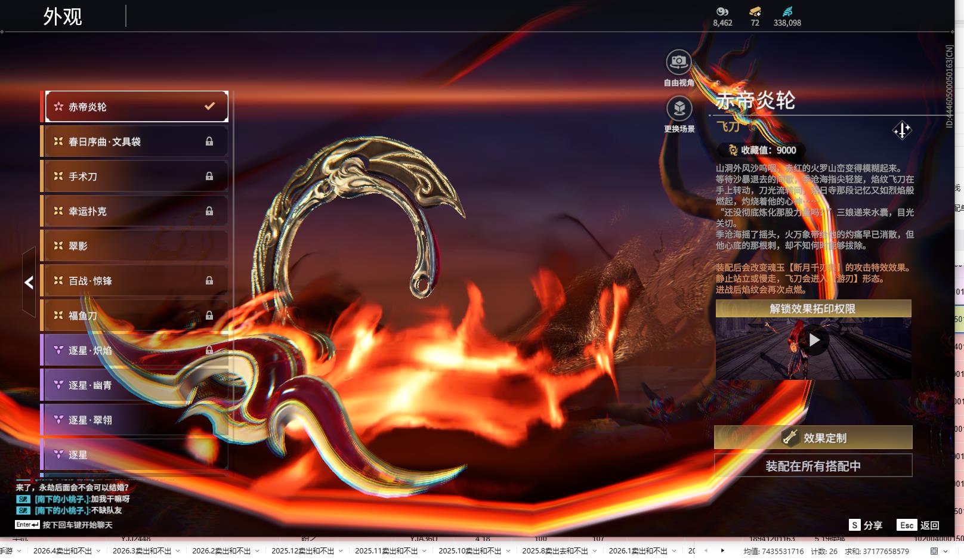
Task: Click the silver coin currency icon
Action: point(722,11)
